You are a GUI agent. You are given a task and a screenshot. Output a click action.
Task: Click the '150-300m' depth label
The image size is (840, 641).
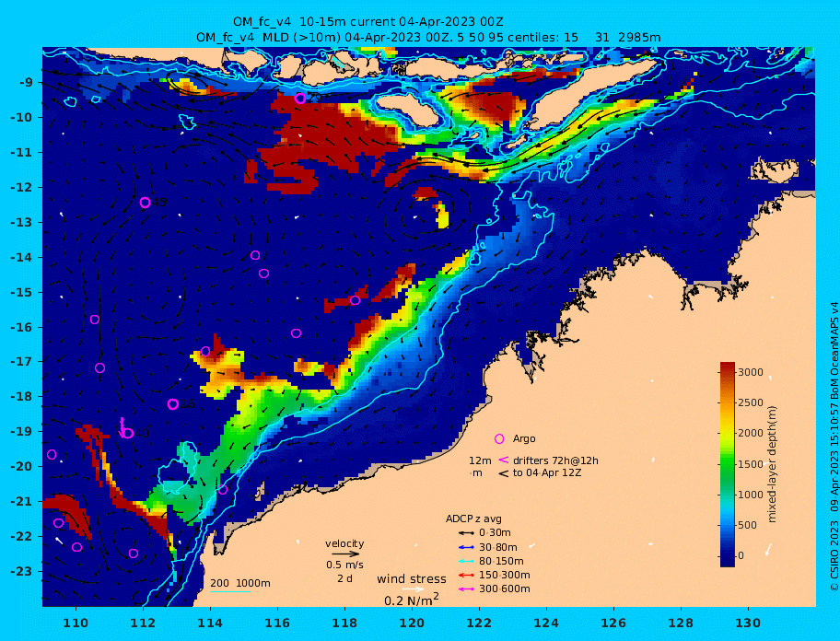(504, 575)
